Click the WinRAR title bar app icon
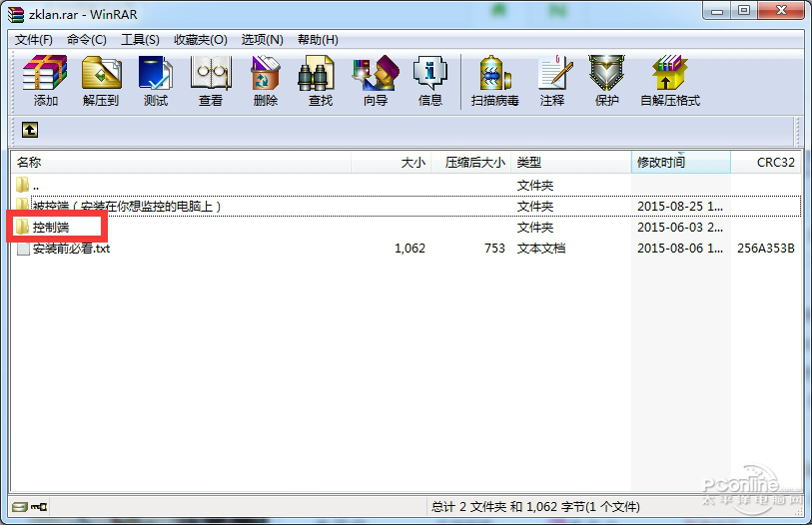 point(16,15)
